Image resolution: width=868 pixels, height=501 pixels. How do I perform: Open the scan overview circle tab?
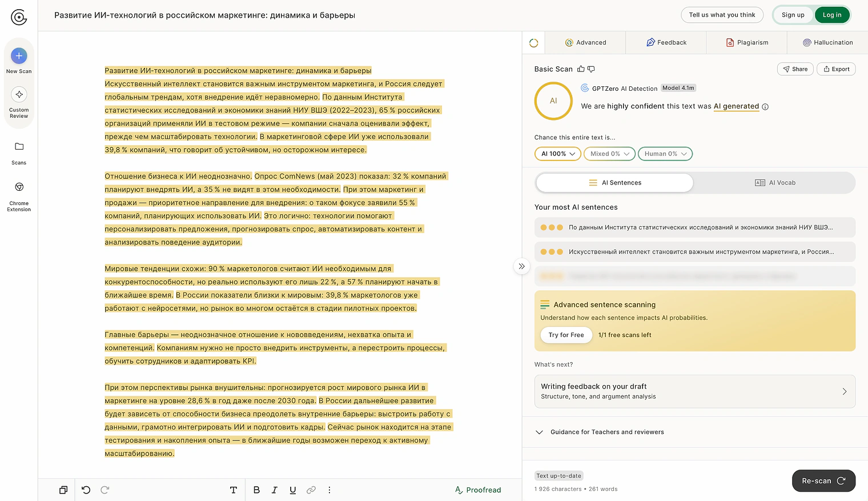point(534,43)
